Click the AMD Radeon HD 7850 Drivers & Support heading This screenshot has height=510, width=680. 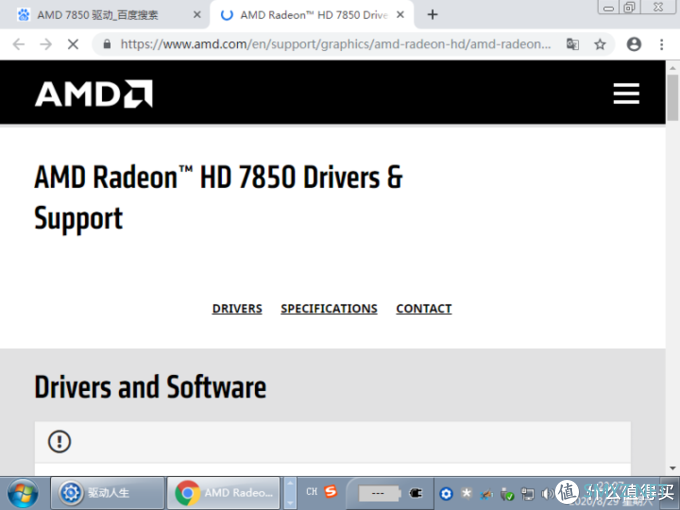pyautogui.click(x=219, y=197)
